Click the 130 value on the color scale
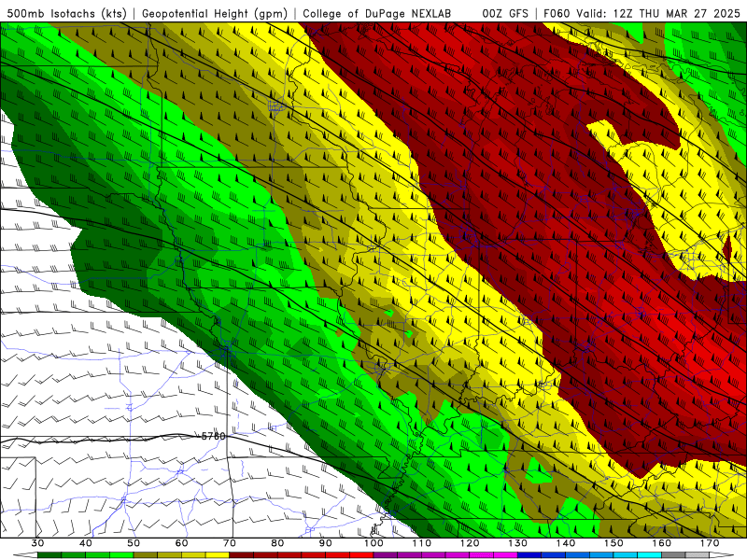Viewport: 747px width, 560px height. [518, 543]
